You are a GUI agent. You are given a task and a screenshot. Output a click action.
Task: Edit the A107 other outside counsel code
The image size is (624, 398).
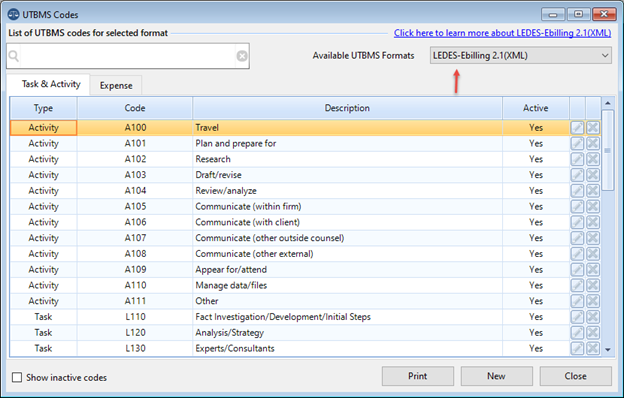click(x=577, y=238)
